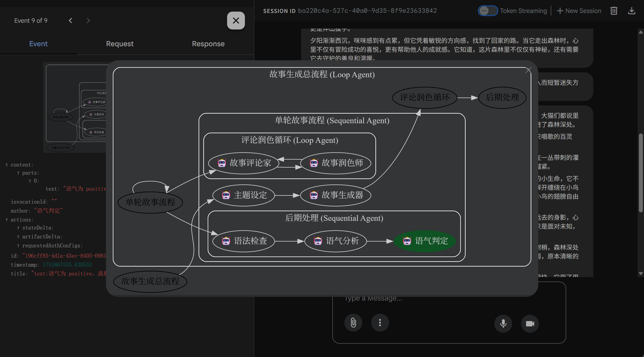Screen dimensions: 644x357
Task: Click the 主题设定 agent node
Action: 244,195
